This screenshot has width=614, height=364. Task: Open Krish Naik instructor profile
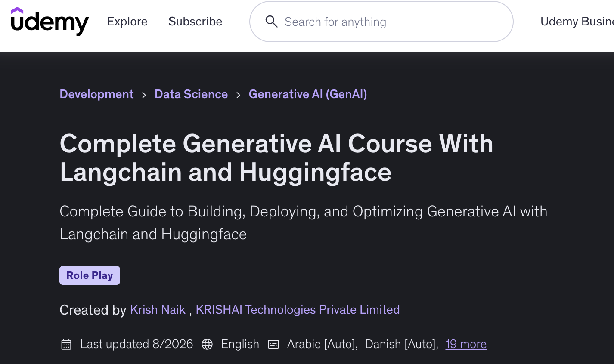(158, 310)
